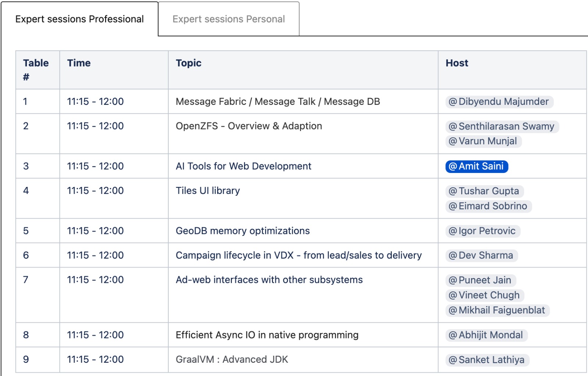Click the Eimard Sobrino mention
The width and height of the screenshot is (588, 376).
click(488, 206)
